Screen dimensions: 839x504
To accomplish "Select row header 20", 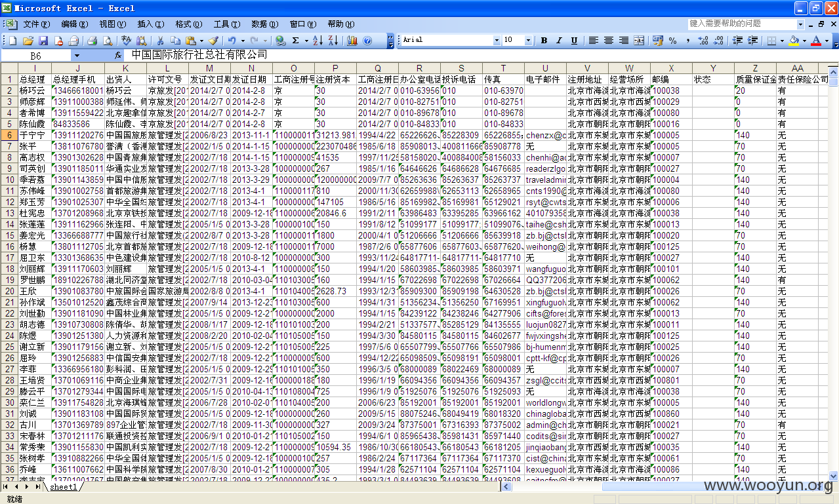I will point(10,291).
